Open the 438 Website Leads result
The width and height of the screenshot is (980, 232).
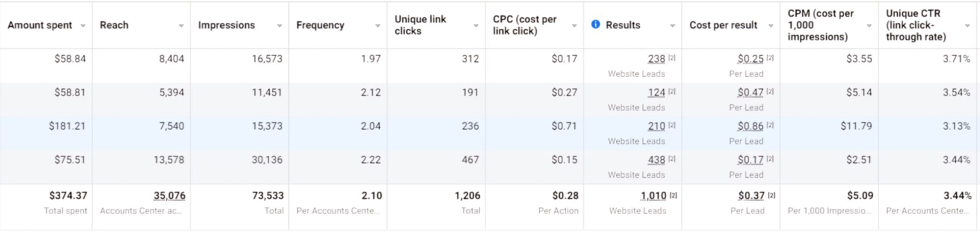tap(657, 160)
